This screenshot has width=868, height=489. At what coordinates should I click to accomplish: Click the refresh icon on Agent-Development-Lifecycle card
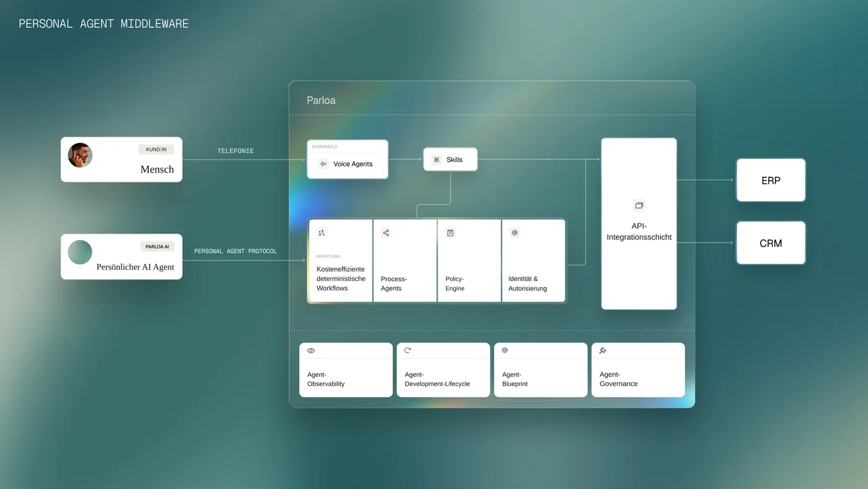408,351
